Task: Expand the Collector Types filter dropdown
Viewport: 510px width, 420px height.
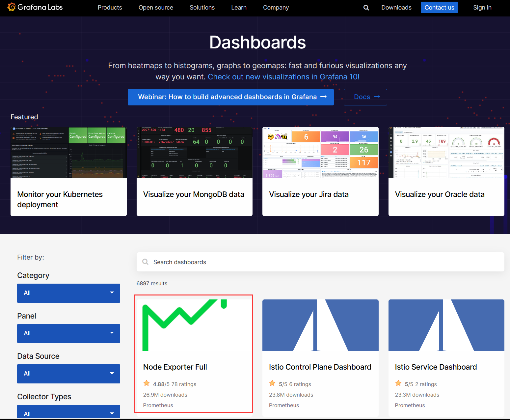Action: pyautogui.click(x=68, y=412)
